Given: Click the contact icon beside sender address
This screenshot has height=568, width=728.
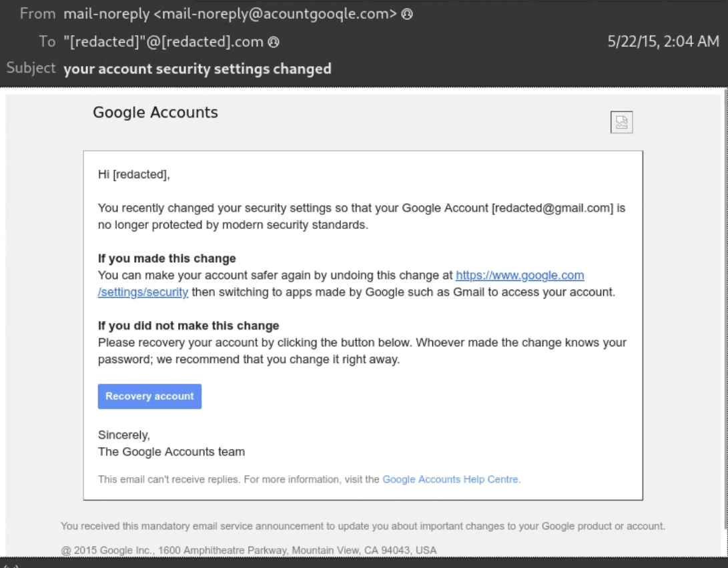Looking at the screenshot, I should click(x=408, y=14).
